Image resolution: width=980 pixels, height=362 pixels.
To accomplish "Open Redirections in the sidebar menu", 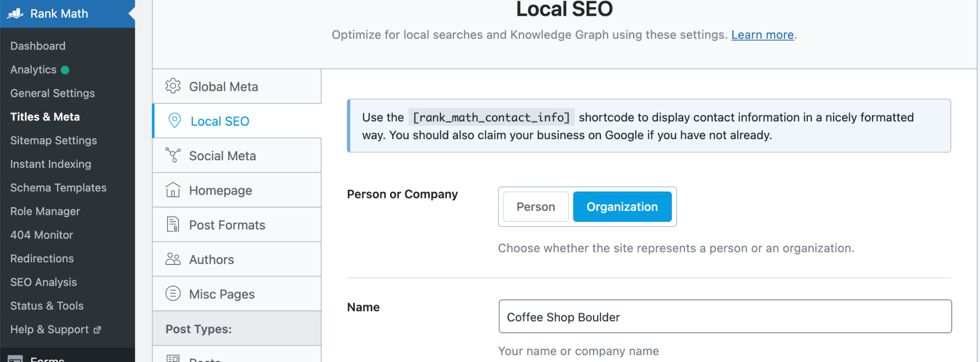I will pos(42,259).
